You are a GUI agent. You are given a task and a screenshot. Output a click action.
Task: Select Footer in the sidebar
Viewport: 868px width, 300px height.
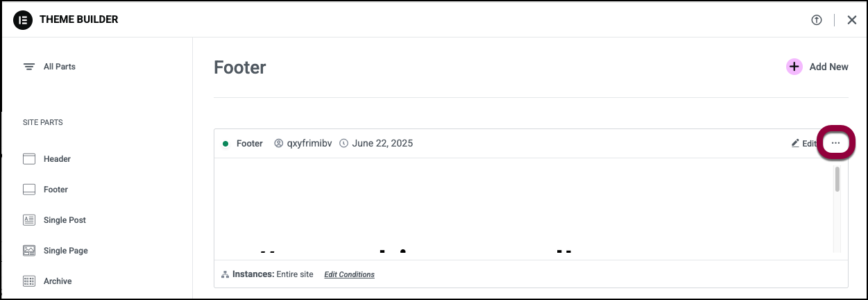point(56,190)
